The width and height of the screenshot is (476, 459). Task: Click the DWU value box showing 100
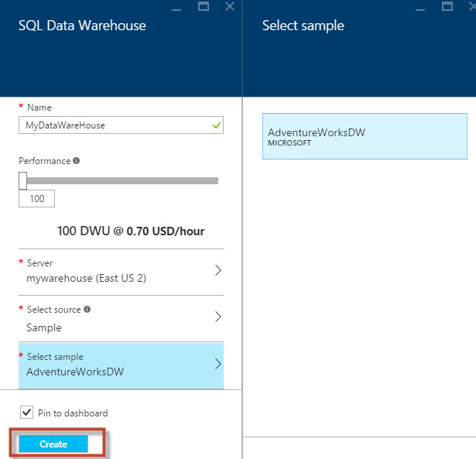(x=36, y=199)
